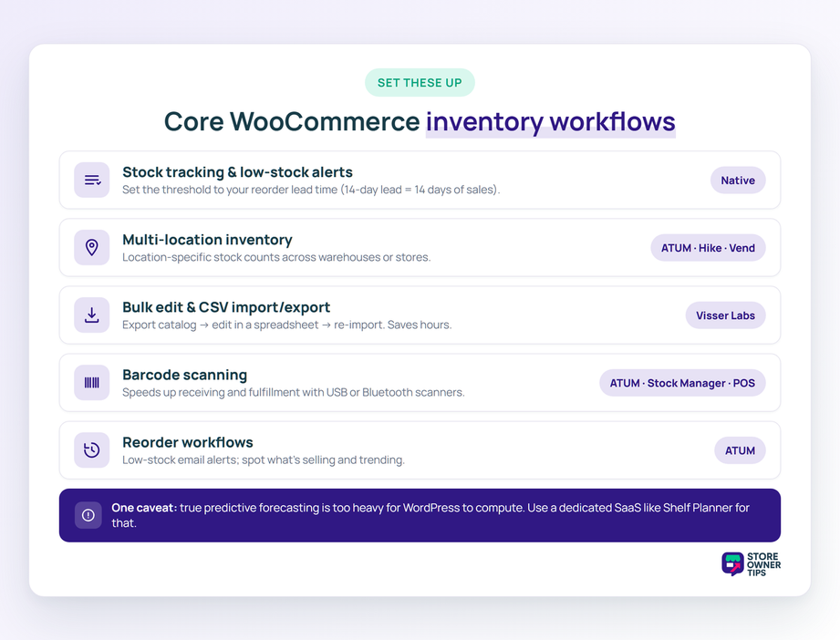This screenshot has height=640, width=840.
Task: Click the caveat exclamation alert icon
Action: [88, 515]
